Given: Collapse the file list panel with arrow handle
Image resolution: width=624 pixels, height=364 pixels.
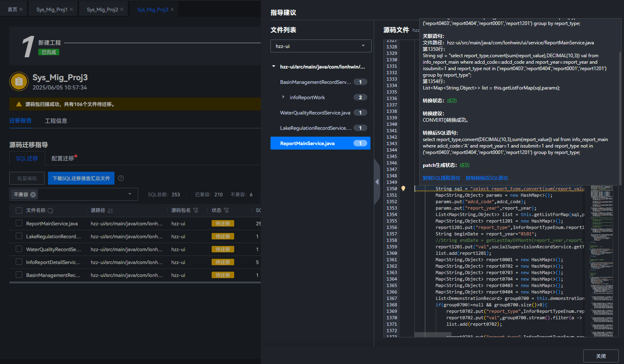Looking at the screenshot, I should click(x=377, y=182).
